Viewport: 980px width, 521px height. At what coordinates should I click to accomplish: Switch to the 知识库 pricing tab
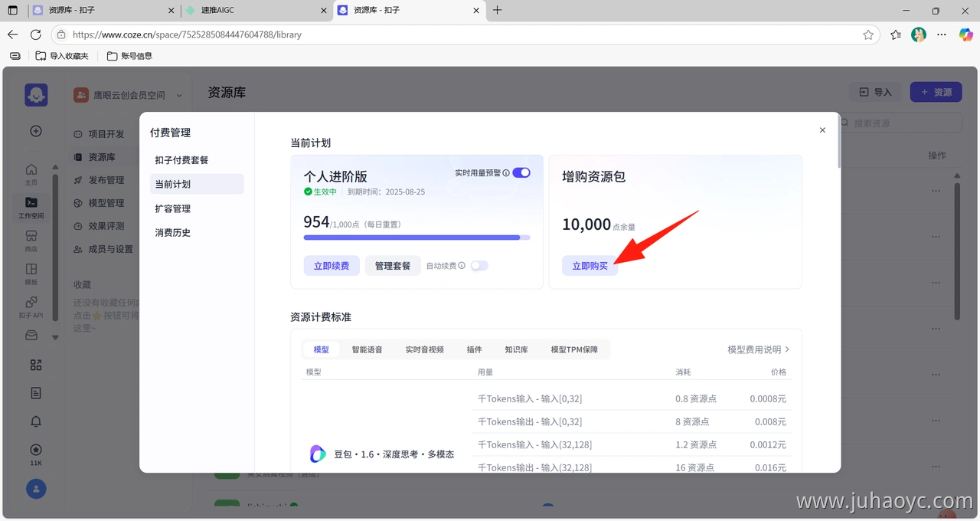pos(517,349)
